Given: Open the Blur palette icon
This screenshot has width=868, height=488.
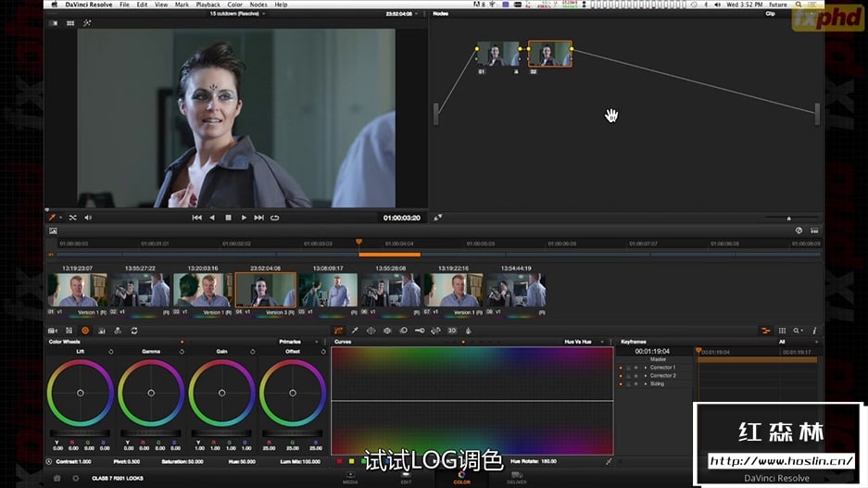Looking at the screenshot, I should click(404, 331).
